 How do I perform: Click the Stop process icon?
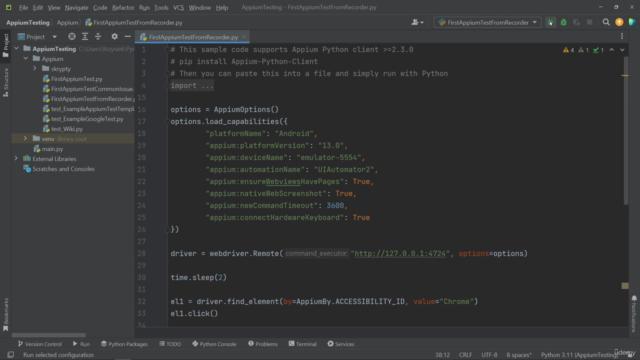click(589, 22)
